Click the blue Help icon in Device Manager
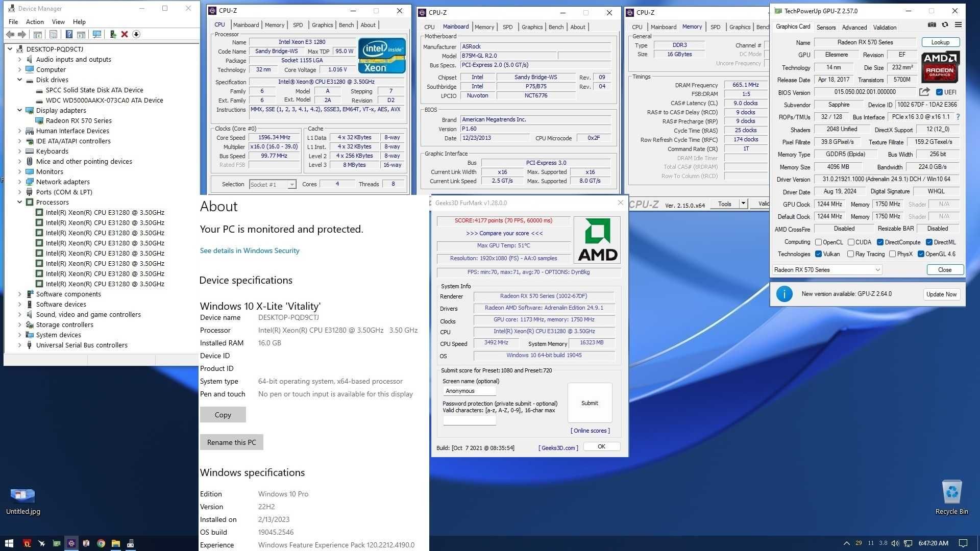The image size is (980, 551). tap(69, 34)
